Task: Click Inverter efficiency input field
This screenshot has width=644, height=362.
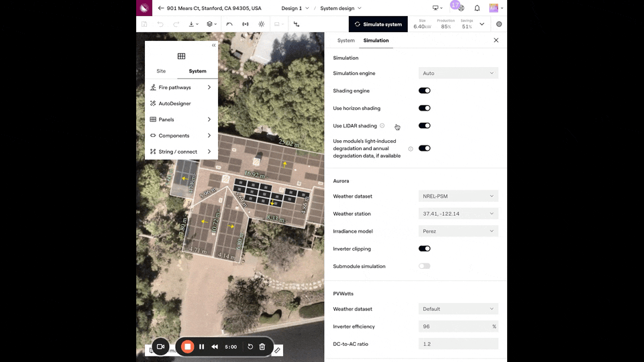Action: coord(458,326)
